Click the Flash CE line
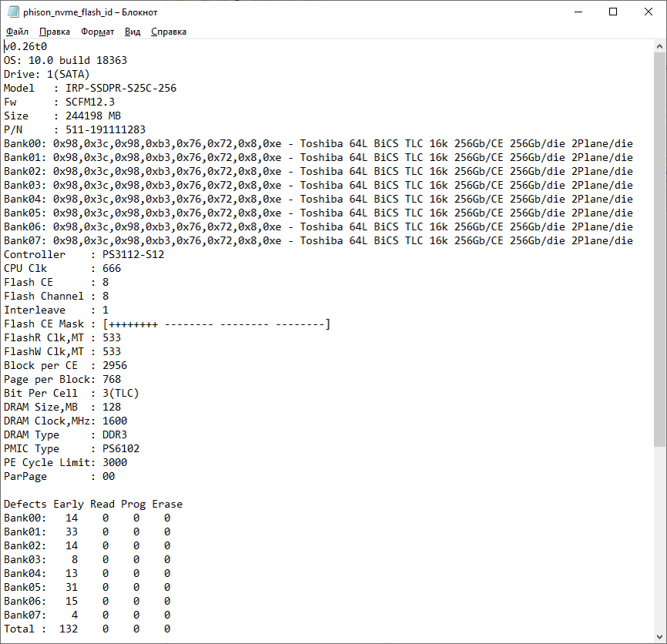667x644 pixels. tap(56, 283)
